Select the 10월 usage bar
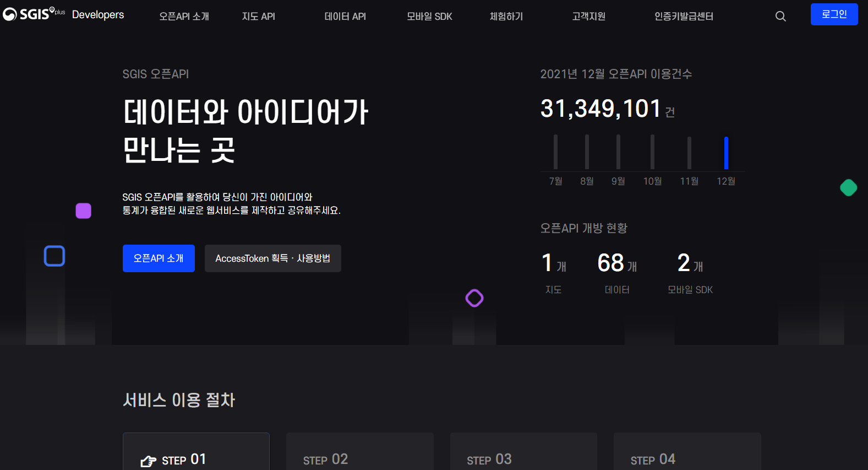868x470 pixels. tap(652, 152)
